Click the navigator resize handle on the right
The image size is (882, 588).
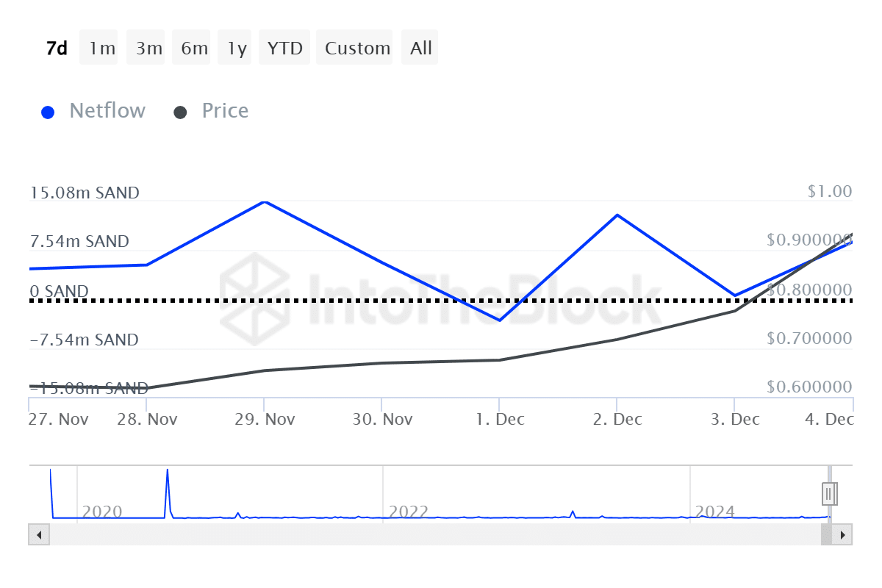click(x=828, y=493)
